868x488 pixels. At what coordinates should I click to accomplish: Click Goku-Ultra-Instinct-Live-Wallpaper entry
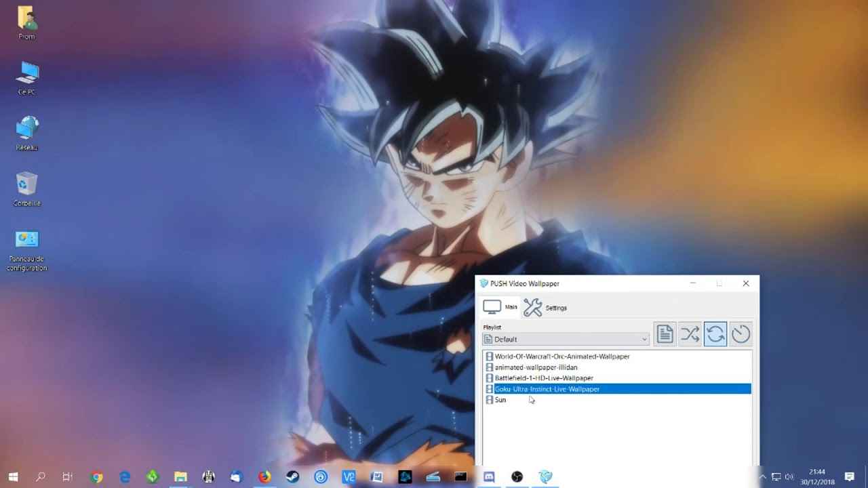point(547,389)
